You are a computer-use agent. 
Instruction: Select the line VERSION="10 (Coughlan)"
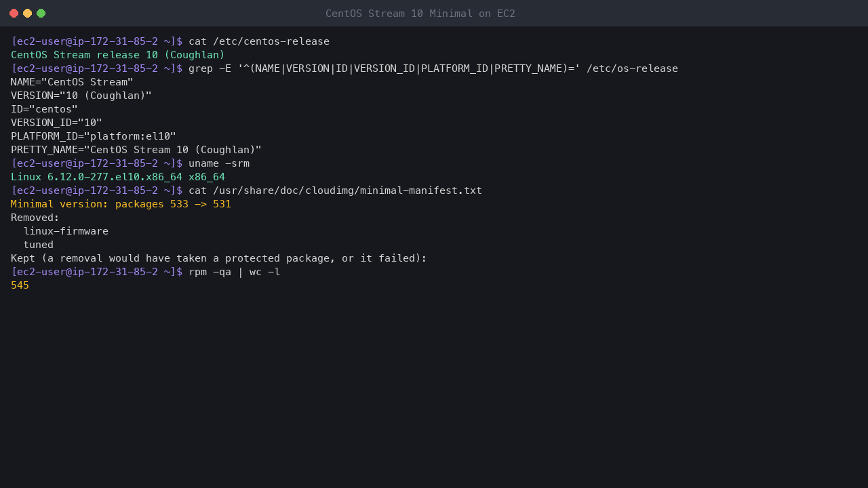coord(81,96)
